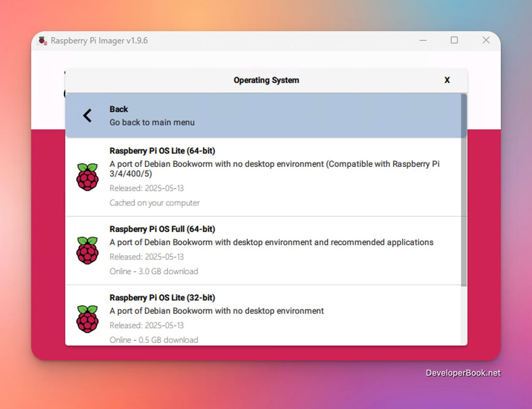Click raspberry icon beside OS Lite (64-bit)
The image size is (532, 409).
pos(87,177)
